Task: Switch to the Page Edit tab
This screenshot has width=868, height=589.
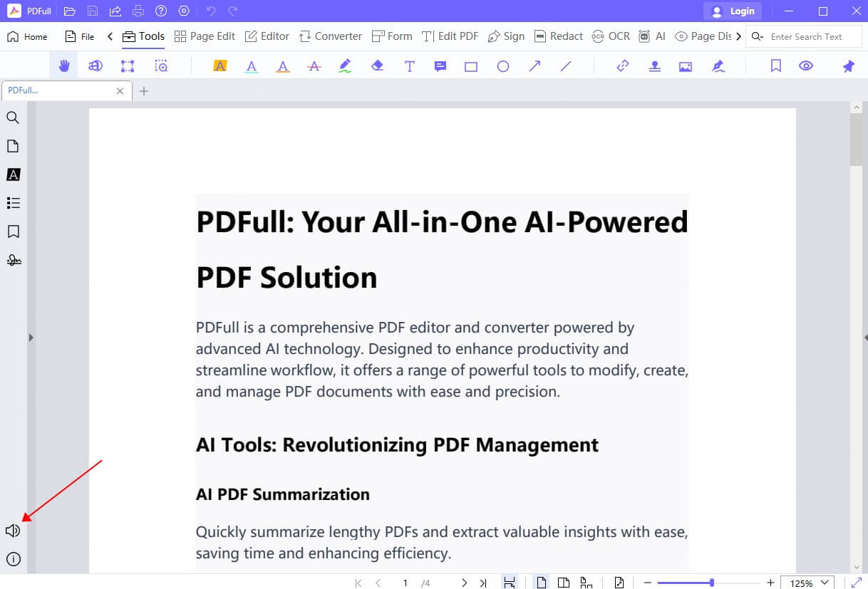Action: click(x=205, y=36)
